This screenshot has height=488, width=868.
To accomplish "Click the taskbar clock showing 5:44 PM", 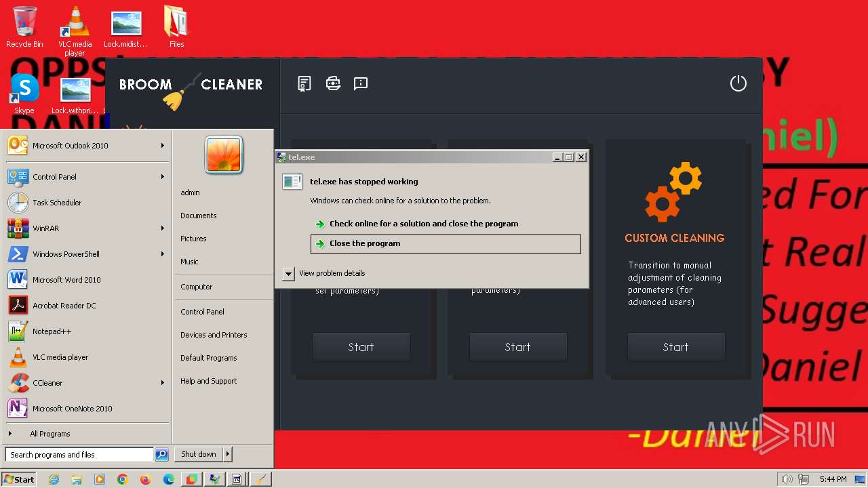I will tap(833, 479).
